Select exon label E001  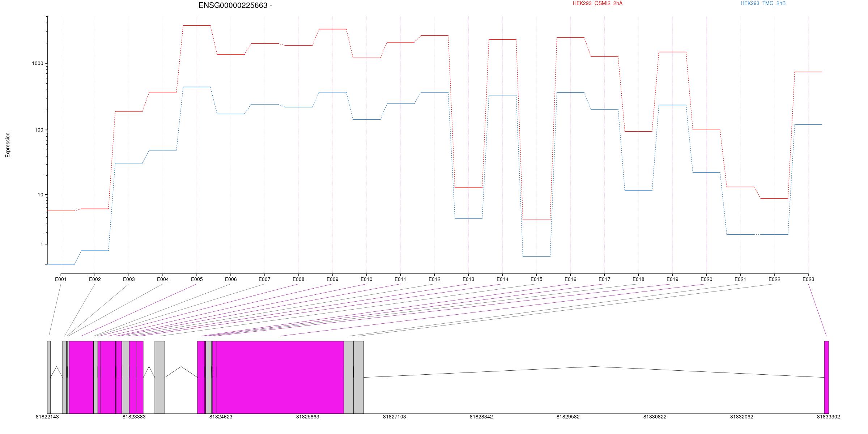click(x=61, y=279)
